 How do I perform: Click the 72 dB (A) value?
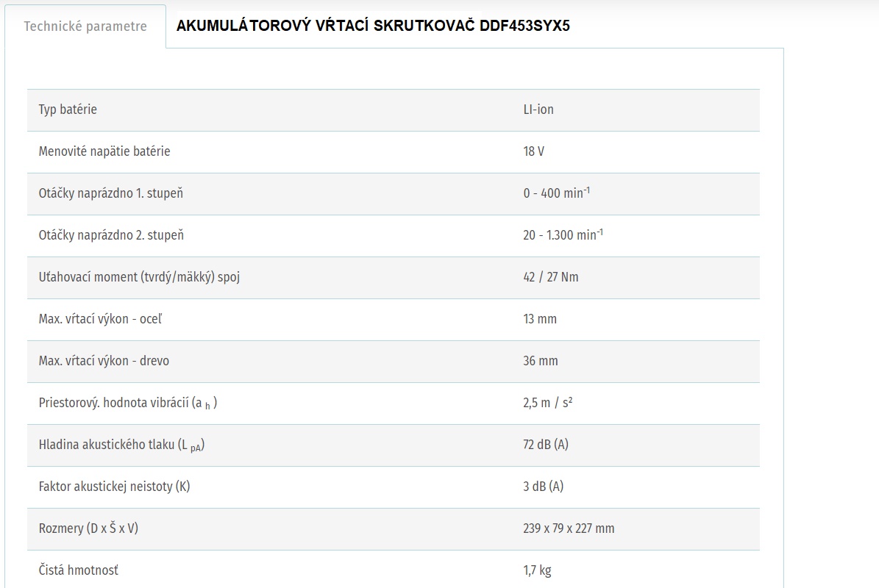[546, 445]
